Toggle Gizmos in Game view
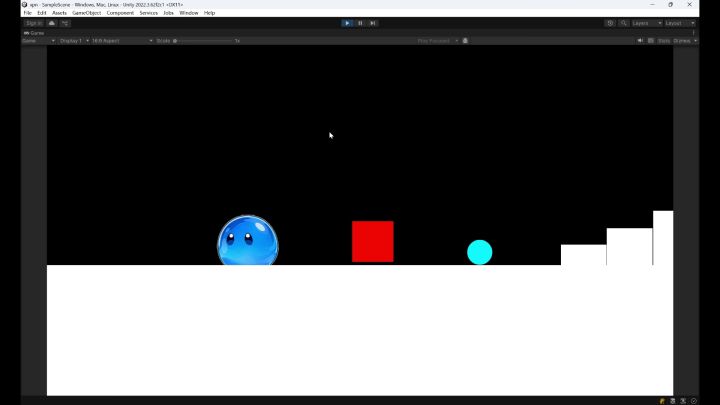720x405 pixels. point(682,41)
